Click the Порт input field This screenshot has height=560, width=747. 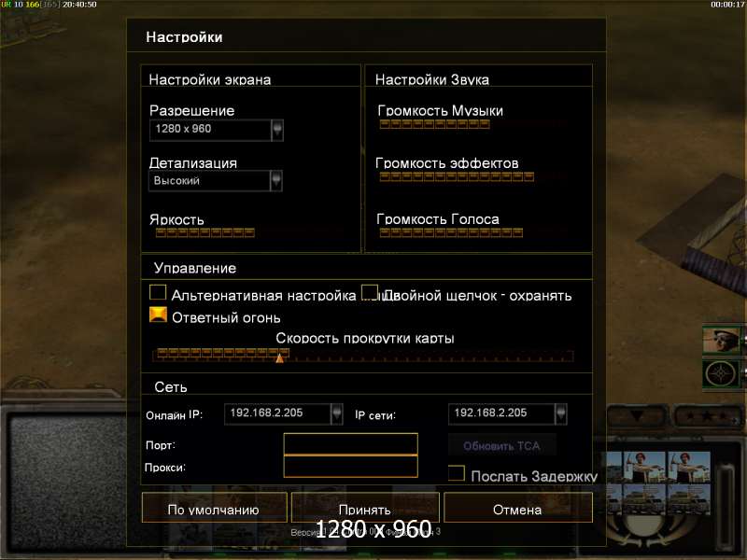(351, 444)
